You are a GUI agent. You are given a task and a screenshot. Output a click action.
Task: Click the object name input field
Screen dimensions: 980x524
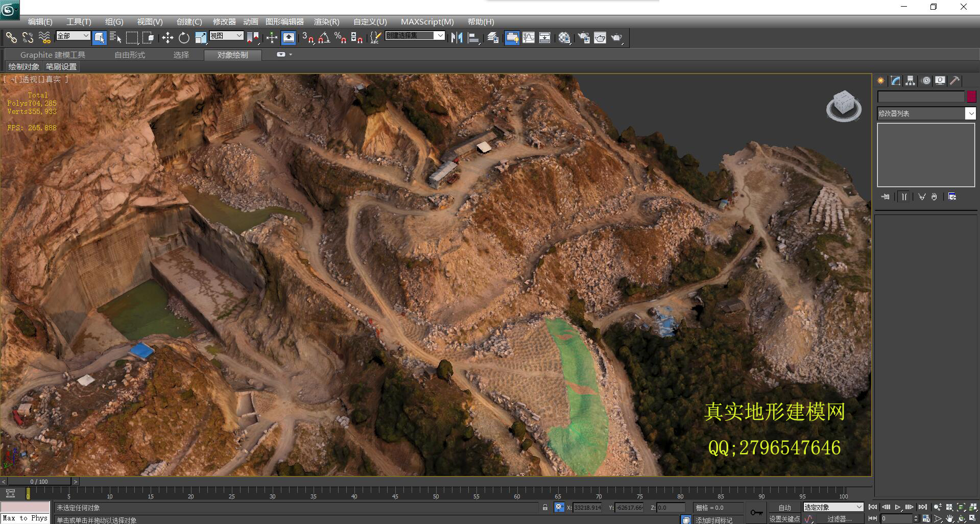[921, 96]
